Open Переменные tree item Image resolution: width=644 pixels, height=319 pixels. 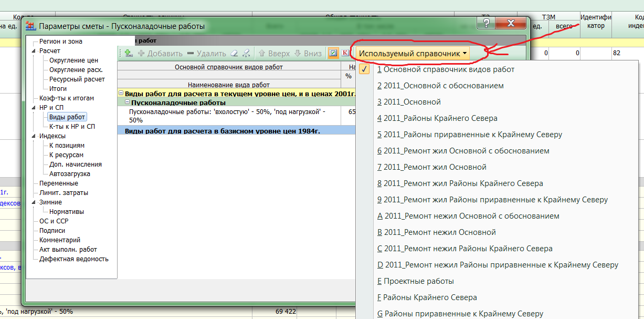point(59,183)
